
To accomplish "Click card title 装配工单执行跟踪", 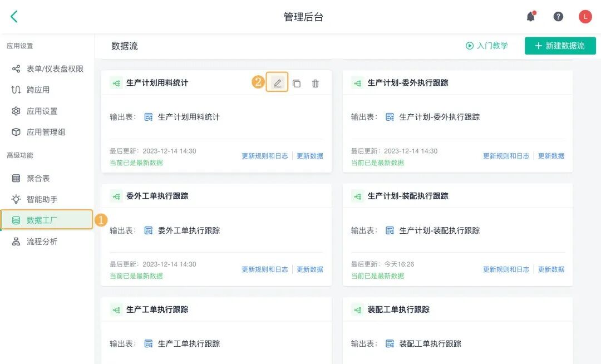I will (398, 309).
